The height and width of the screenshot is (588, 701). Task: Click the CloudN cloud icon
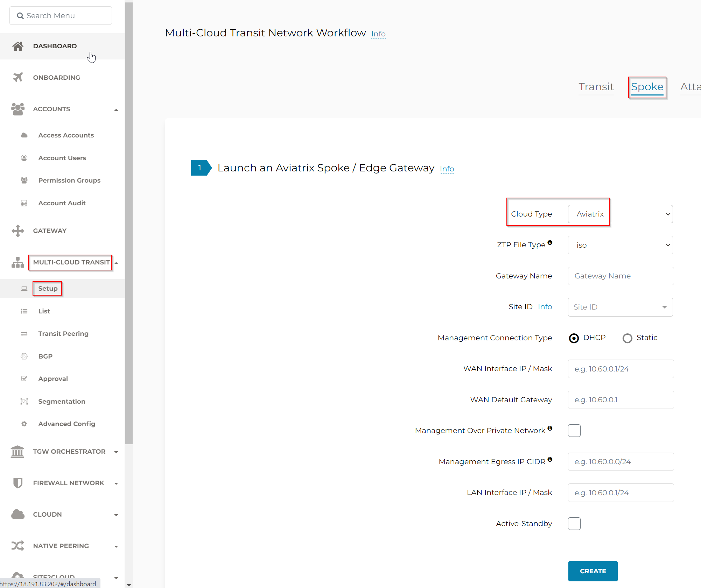click(x=18, y=515)
